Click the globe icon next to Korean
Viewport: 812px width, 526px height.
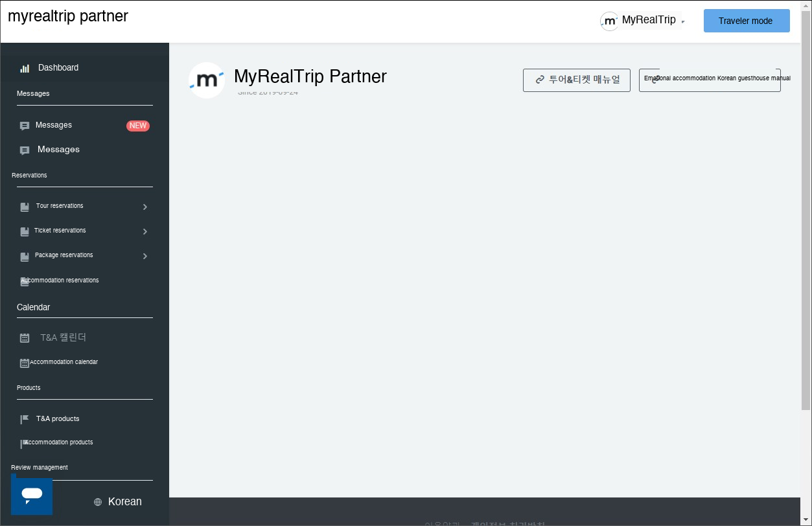click(x=98, y=502)
